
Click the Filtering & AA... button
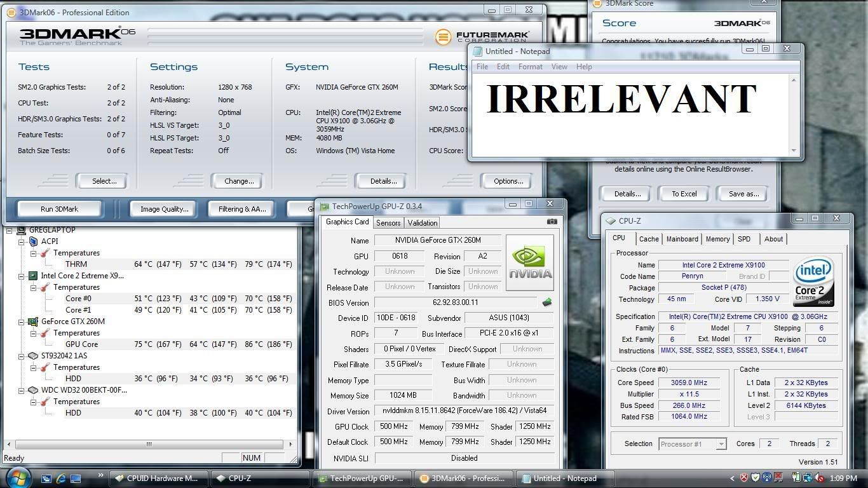[241, 209]
